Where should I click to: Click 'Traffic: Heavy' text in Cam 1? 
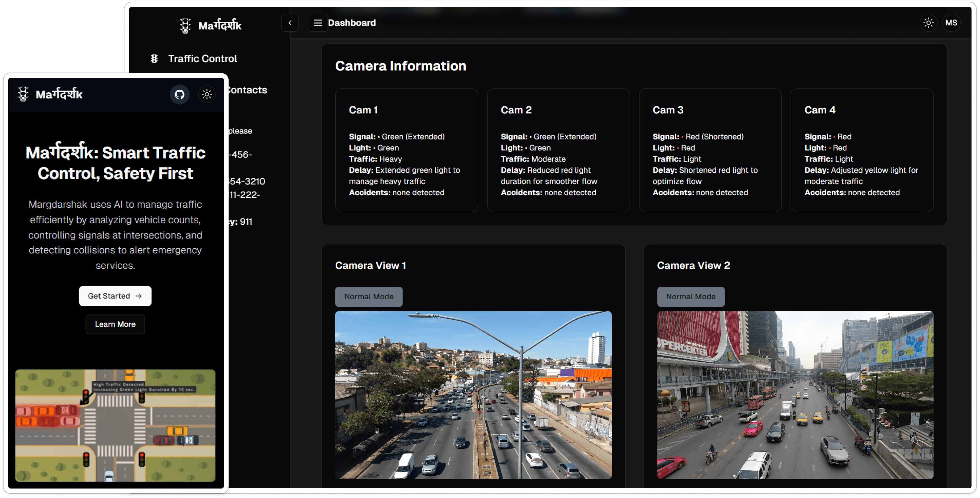[375, 159]
